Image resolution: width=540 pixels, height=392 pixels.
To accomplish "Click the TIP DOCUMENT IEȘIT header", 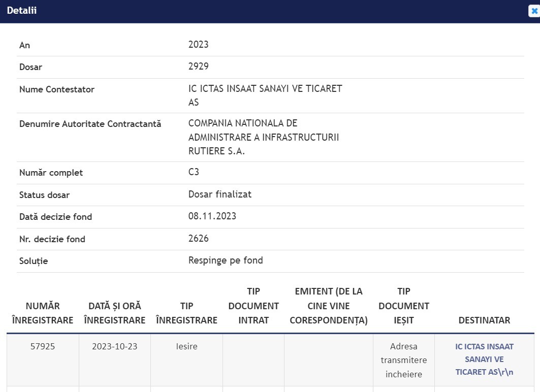I will 404,306.
